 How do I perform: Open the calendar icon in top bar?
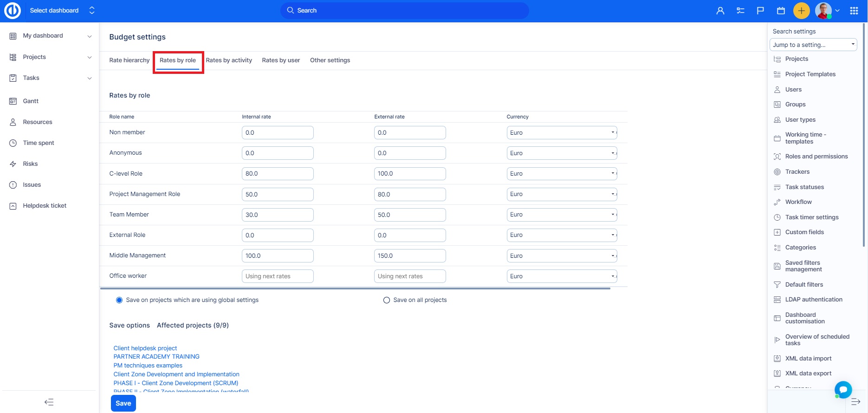781,11
